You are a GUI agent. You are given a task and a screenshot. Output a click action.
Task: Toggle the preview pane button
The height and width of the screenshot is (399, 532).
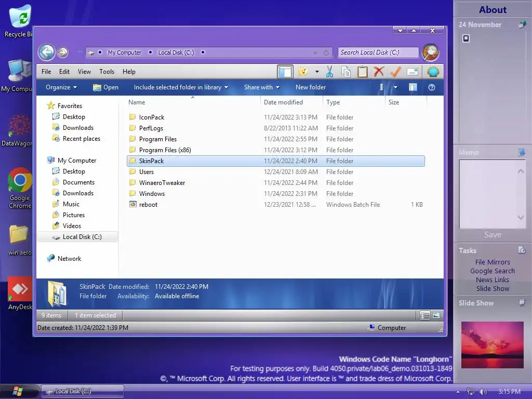point(413,87)
